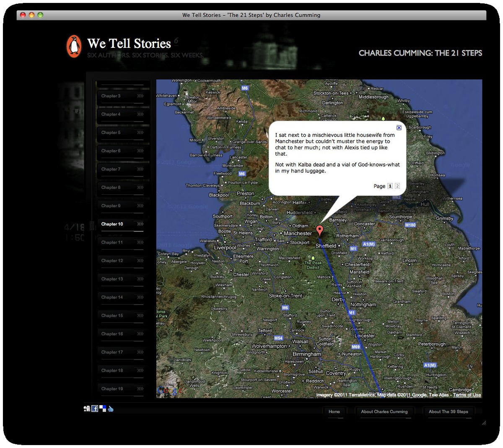This screenshot has height=448, width=503.
Task: Click the arrows beside Chapter 10
Action: point(140,224)
